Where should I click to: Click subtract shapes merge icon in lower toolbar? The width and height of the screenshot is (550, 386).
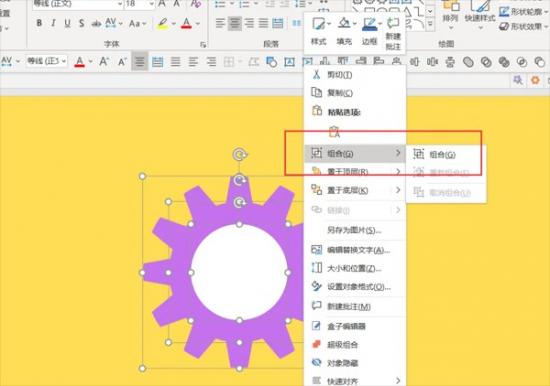click(539, 62)
